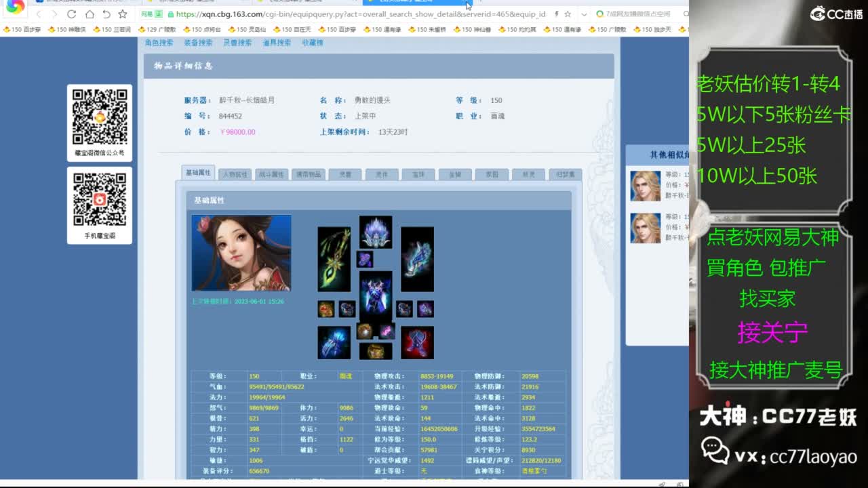Click the server name 醉千秋-长烟皓月

point(247,100)
